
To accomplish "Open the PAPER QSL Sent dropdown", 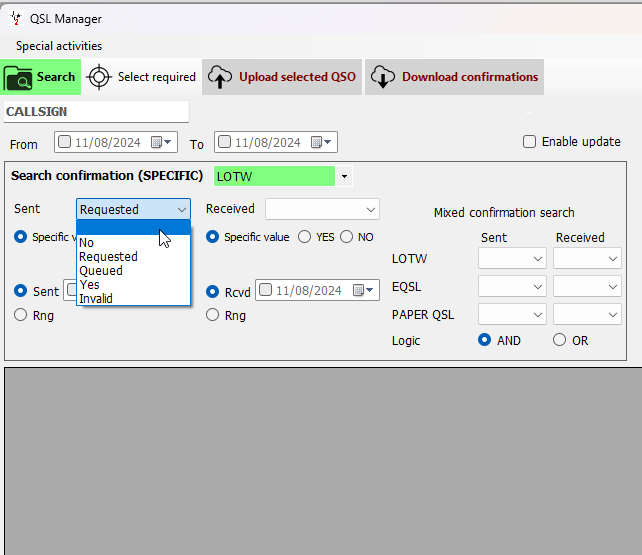I will (512, 314).
